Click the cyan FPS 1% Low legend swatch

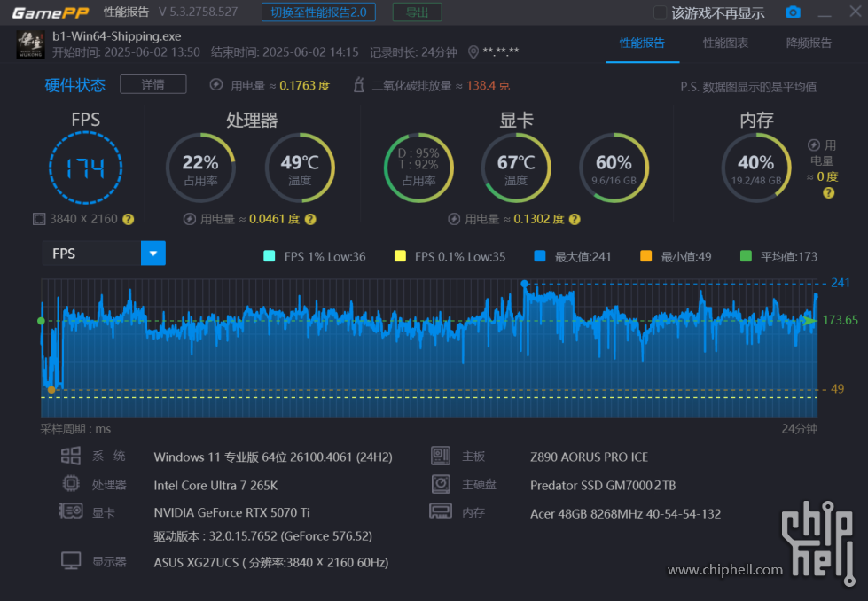(x=270, y=256)
